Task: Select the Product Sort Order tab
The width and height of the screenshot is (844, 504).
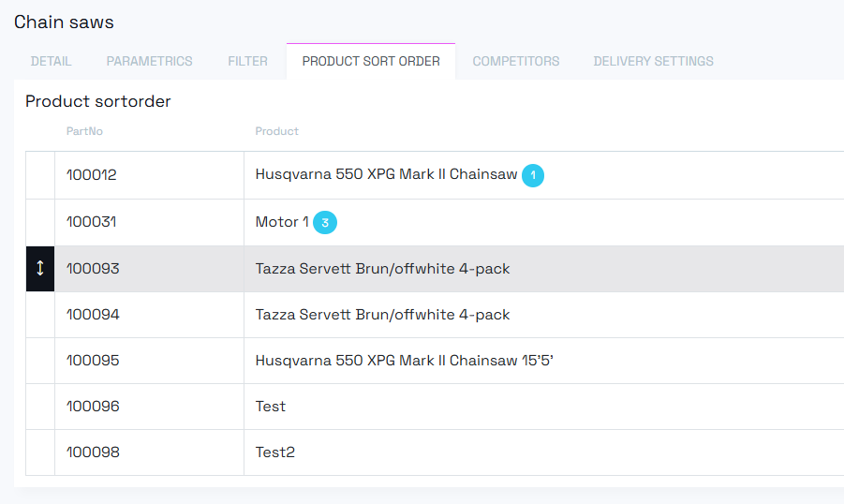Action: 371,62
